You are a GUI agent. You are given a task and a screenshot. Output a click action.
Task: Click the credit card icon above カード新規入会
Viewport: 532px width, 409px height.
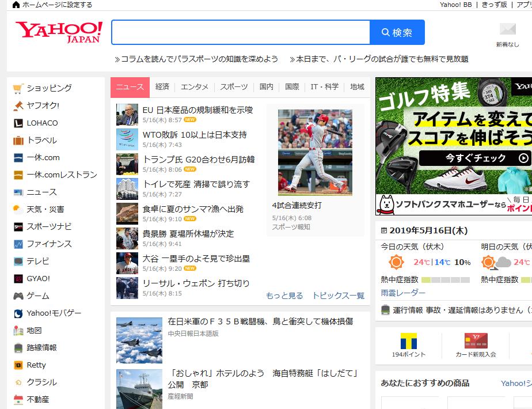pyautogui.click(x=476, y=341)
